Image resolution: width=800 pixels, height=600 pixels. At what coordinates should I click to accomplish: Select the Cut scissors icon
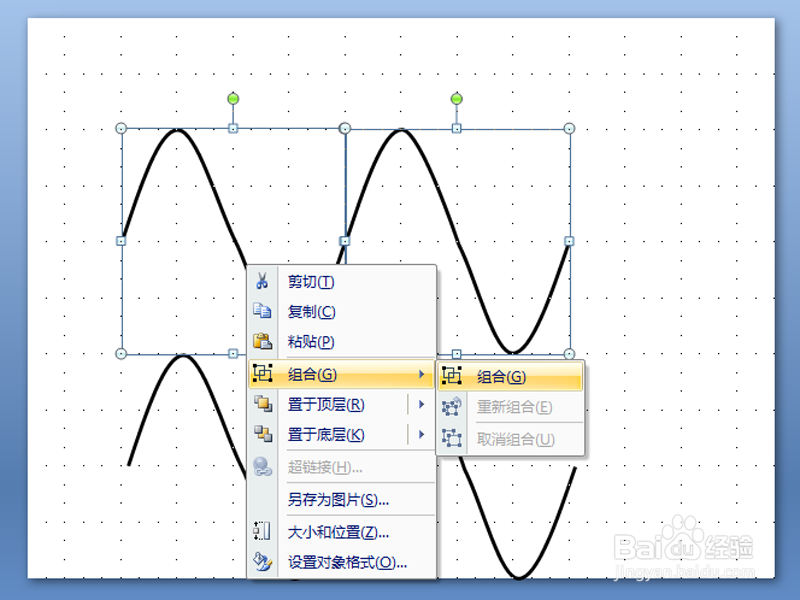pos(262,281)
